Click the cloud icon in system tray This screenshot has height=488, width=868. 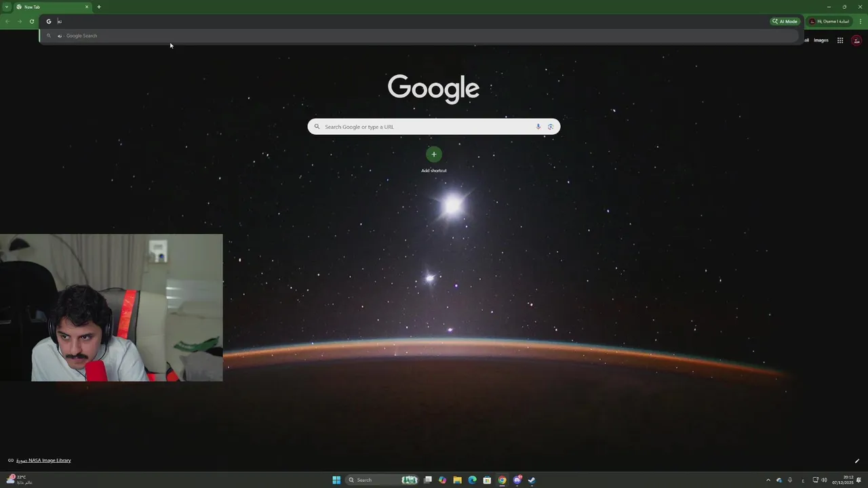click(x=779, y=480)
